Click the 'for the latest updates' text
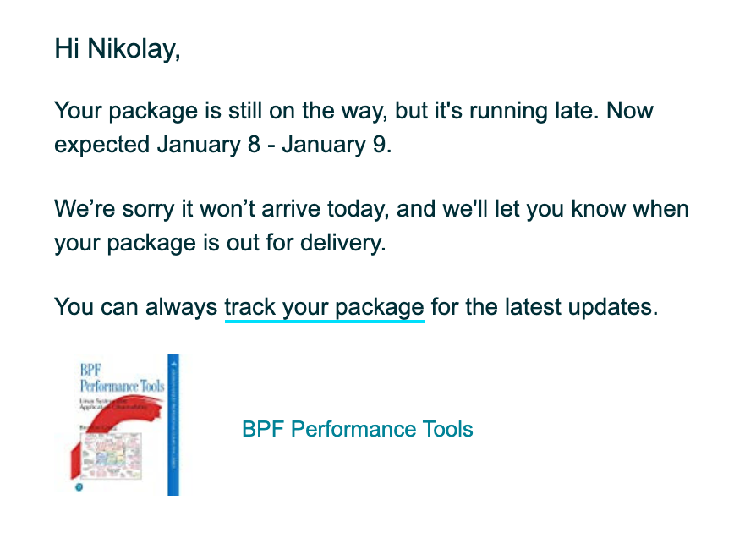This screenshot has height=533, width=756. 543,307
